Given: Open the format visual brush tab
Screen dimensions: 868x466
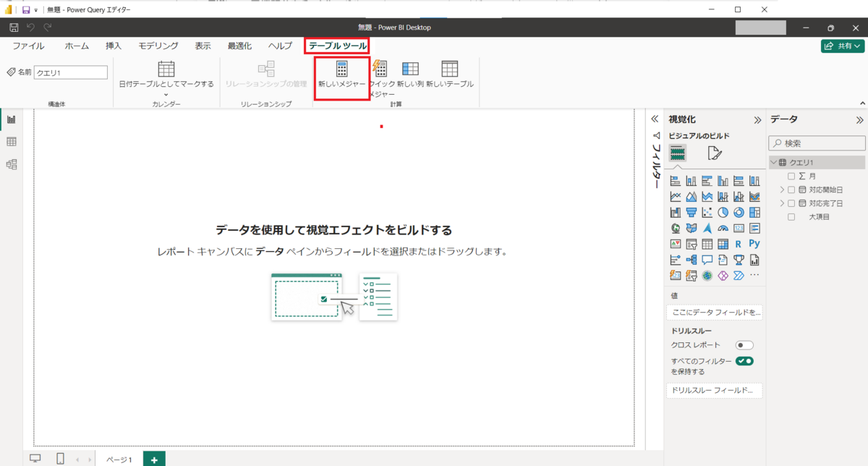Looking at the screenshot, I should coord(715,153).
